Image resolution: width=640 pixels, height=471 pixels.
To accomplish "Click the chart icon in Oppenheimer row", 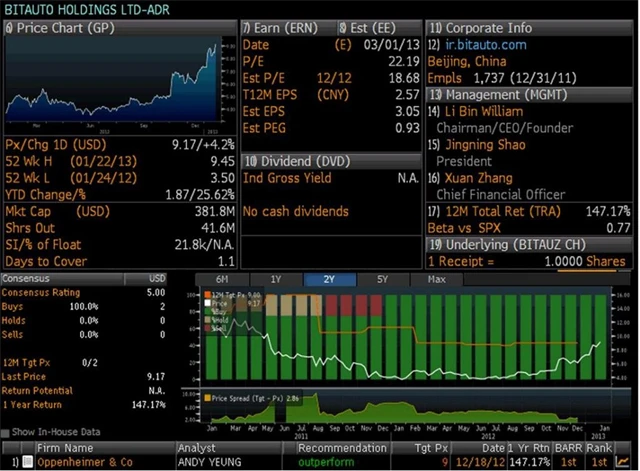I will point(625,462).
